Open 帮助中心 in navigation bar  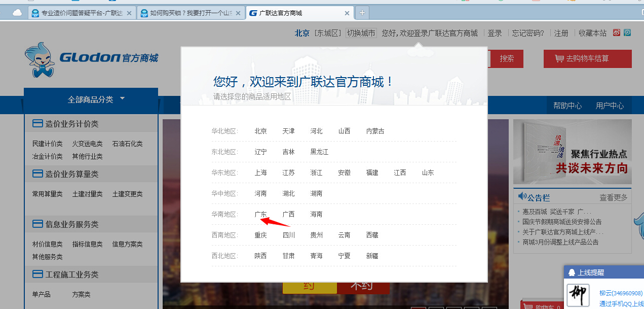567,106
